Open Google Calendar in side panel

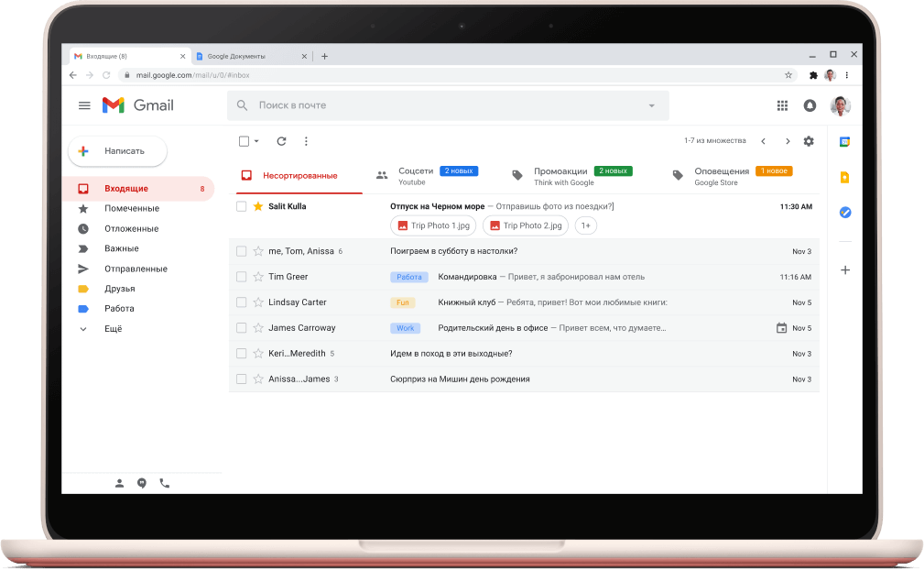pyautogui.click(x=845, y=142)
